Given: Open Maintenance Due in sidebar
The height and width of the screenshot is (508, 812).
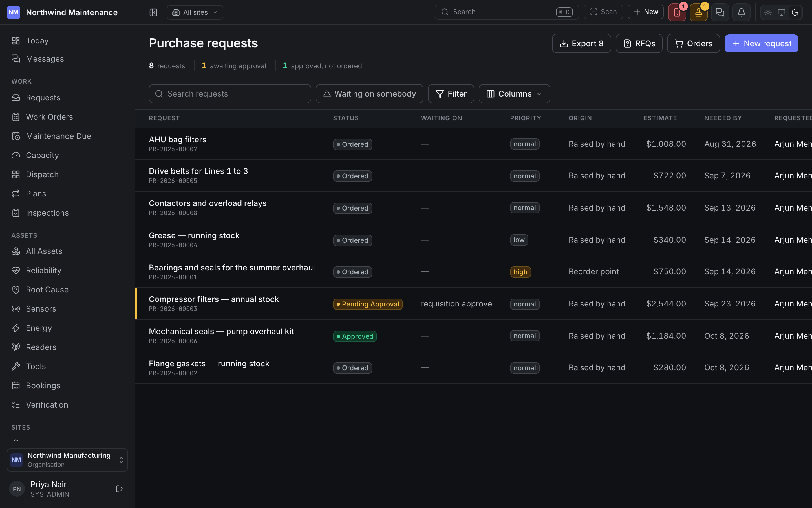Looking at the screenshot, I should coord(67,136).
